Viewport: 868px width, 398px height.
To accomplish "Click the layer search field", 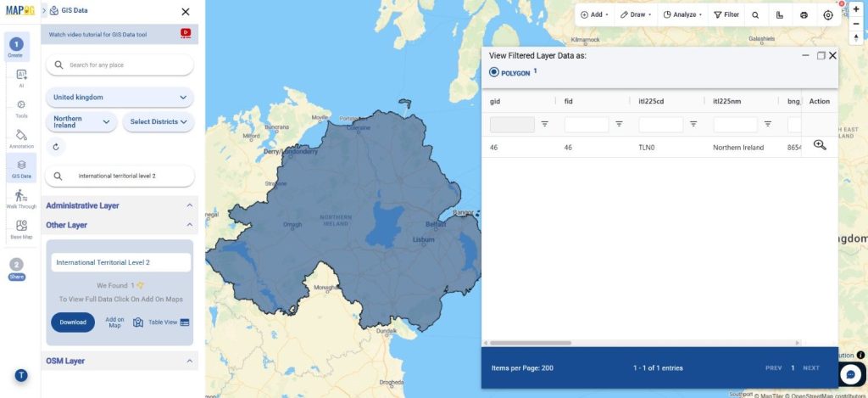I will coord(120,176).
